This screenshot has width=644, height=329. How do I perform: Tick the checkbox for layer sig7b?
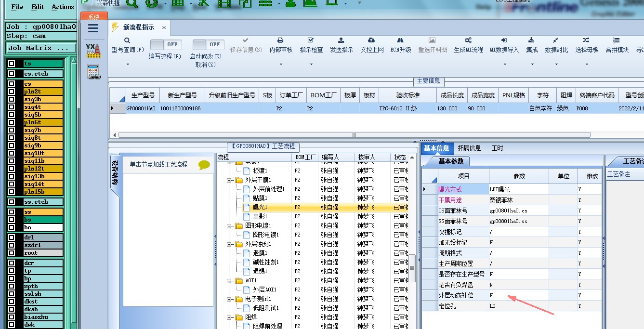click(x=12, y=130)
